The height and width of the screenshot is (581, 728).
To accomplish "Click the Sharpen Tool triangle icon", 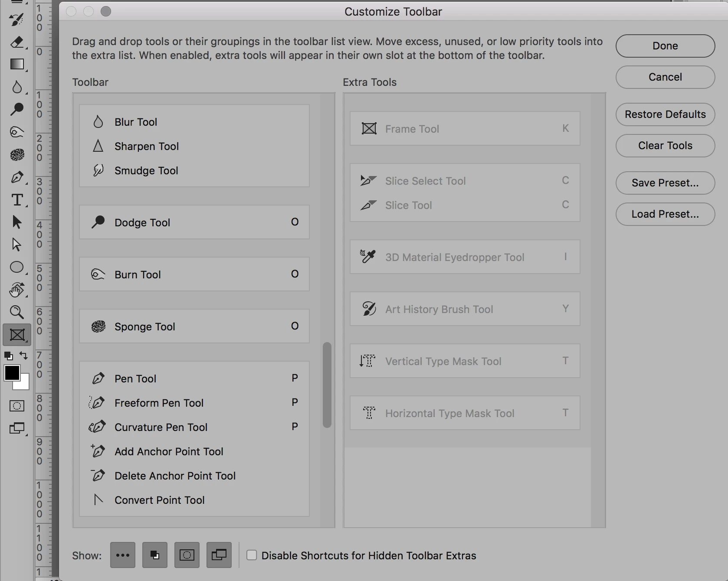I will [x=98, y=146].
